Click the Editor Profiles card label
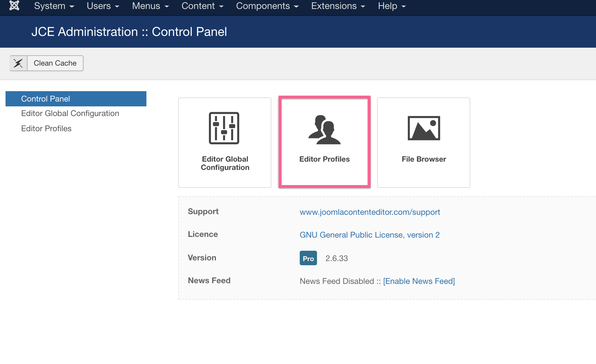This screenshot has height=364, width=596. click(325, 159)
